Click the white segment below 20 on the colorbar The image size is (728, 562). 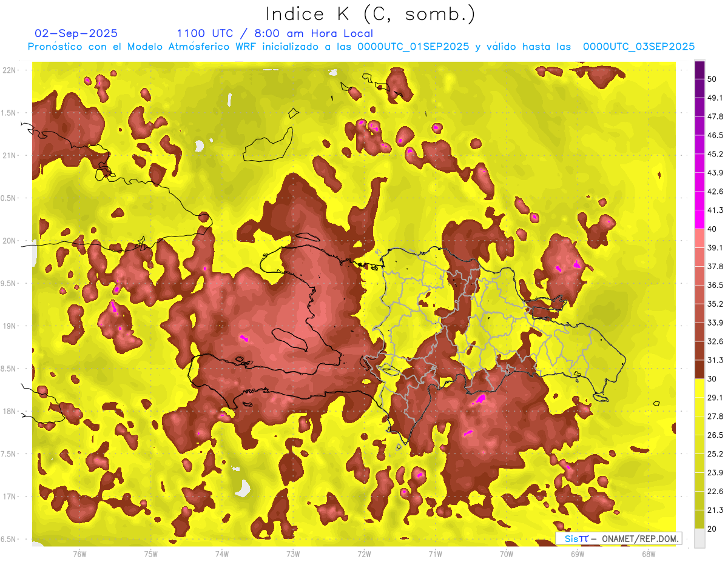click(699, 538)
